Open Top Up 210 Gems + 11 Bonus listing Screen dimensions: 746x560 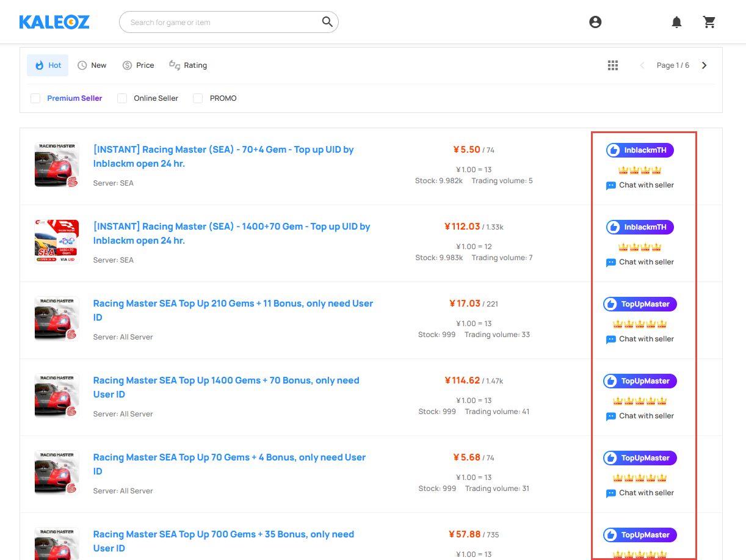click(x=233, y=310)
